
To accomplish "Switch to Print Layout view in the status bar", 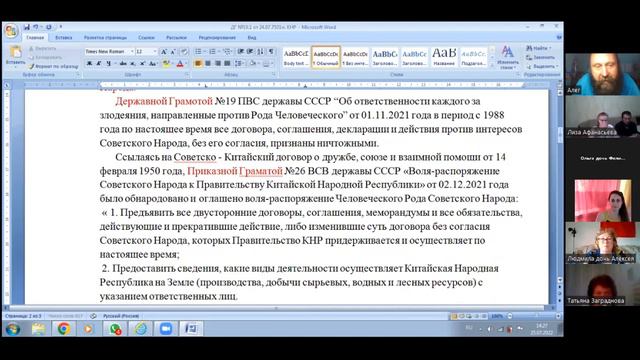I will (453, 316).
